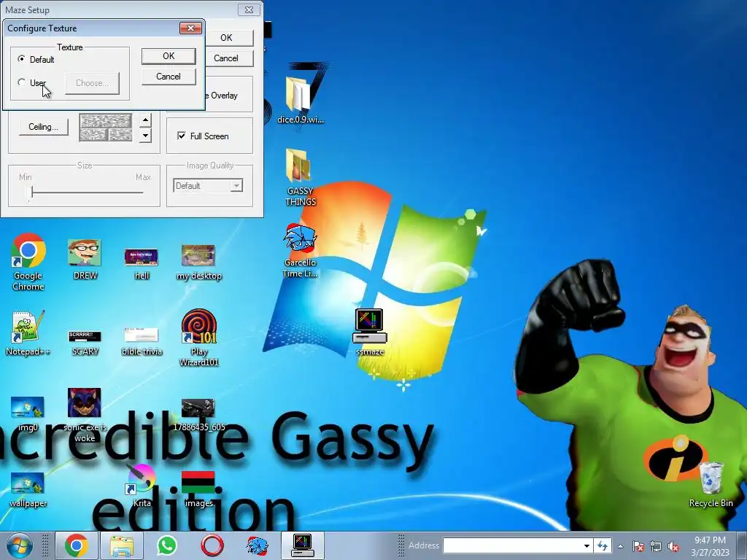Open the sonic exe is woke icon
747x560 pixels.
(x=85, y=414)
